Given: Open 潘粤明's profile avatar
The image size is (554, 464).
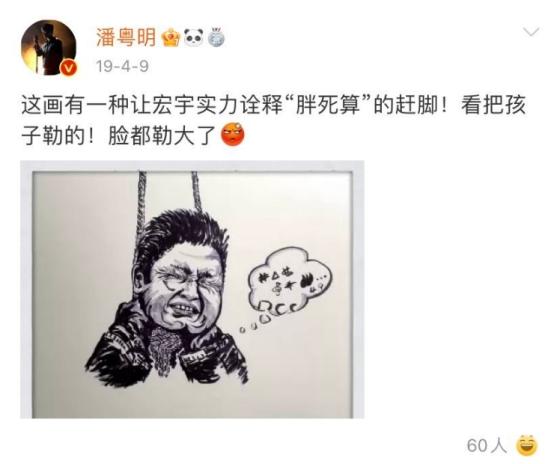Looking at the screenshot, I should [48, 47].
